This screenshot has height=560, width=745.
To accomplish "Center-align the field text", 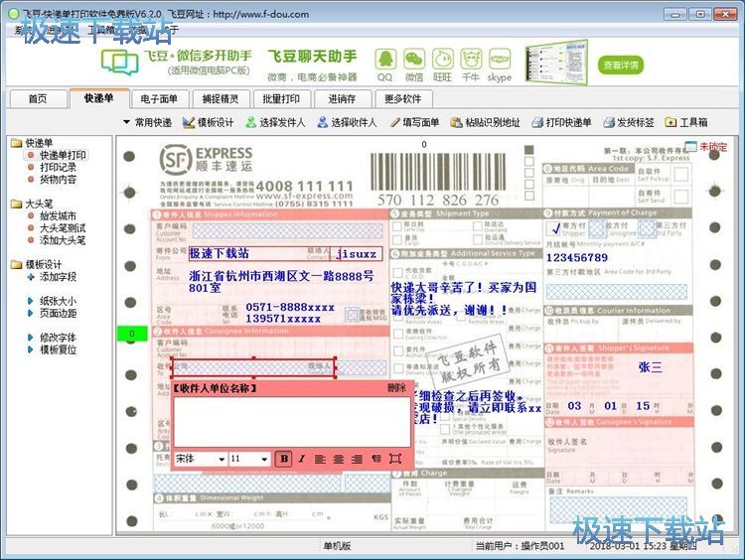I will coord(339,459).
